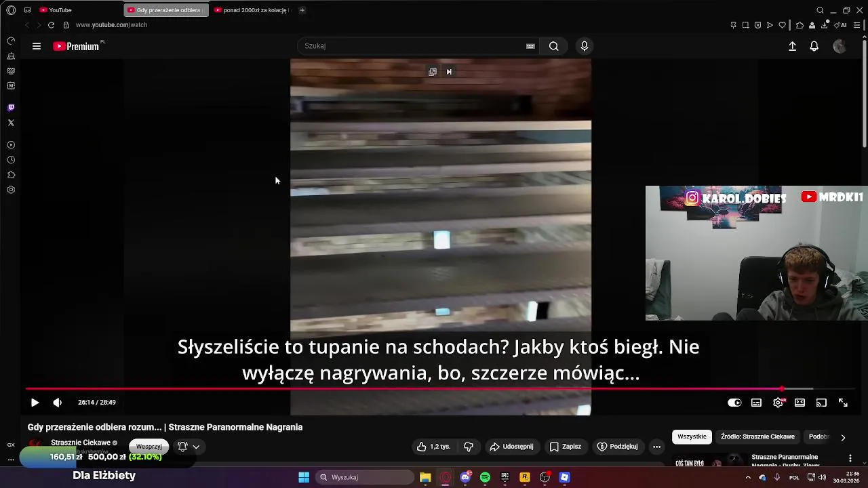Select the 'Gdy przerażenie odbiera' tab

[x=166, y=10]
